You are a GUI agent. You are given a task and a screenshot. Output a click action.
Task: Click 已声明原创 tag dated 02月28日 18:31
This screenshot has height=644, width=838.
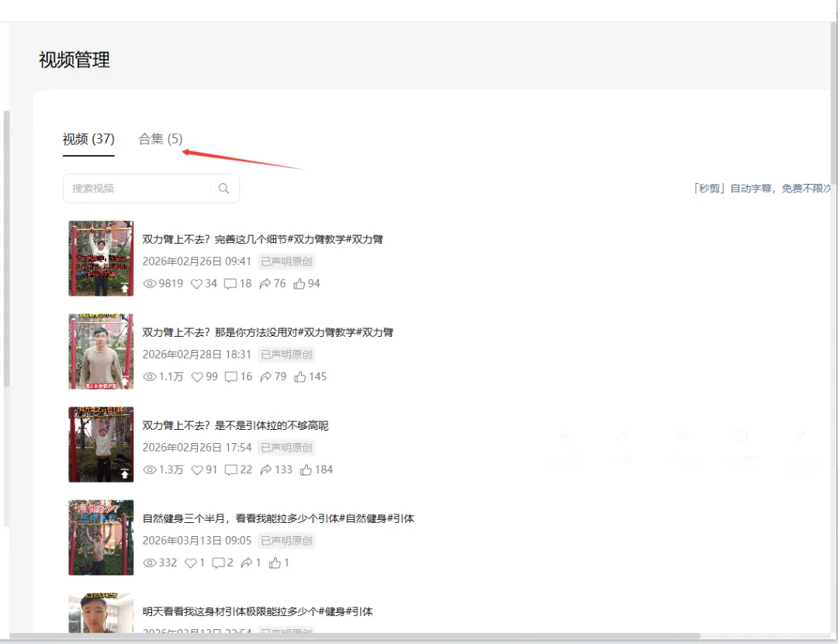(x=286, y=355)
